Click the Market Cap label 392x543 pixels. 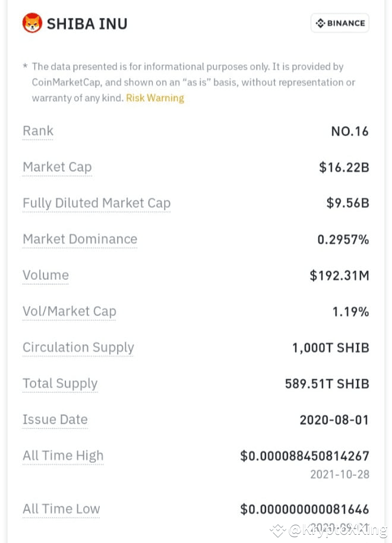point(57,168)
